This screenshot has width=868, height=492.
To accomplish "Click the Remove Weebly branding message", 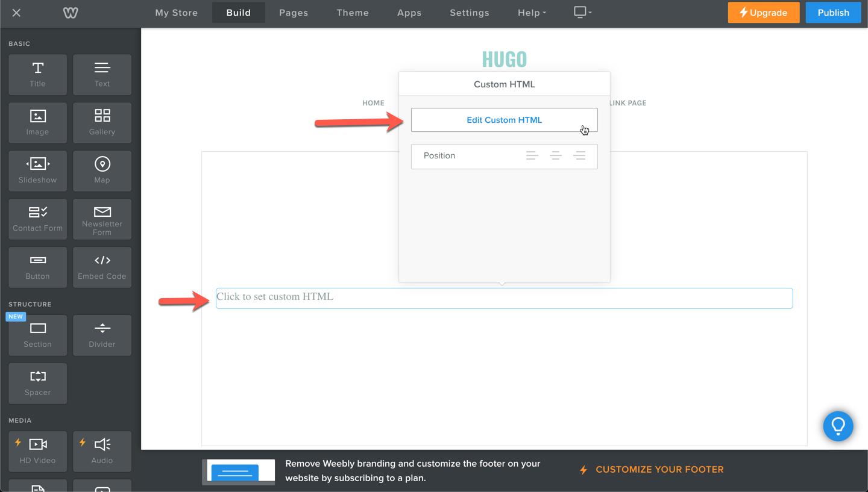I will pos(413,471).
